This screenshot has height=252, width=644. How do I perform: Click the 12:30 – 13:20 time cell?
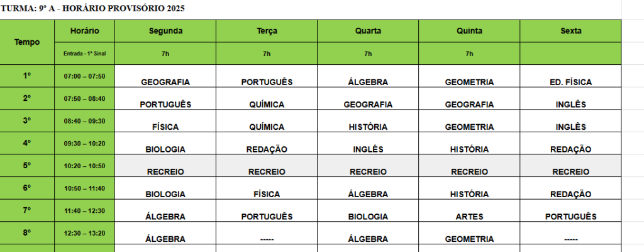(85, 233)
